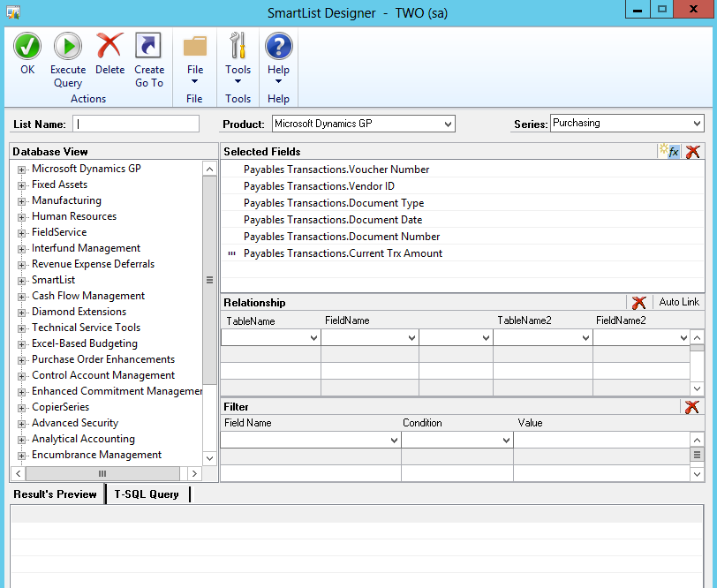Delete filter row using red X icon
The width and height of the screenshot is (717, 588).
tap(692, 406)
